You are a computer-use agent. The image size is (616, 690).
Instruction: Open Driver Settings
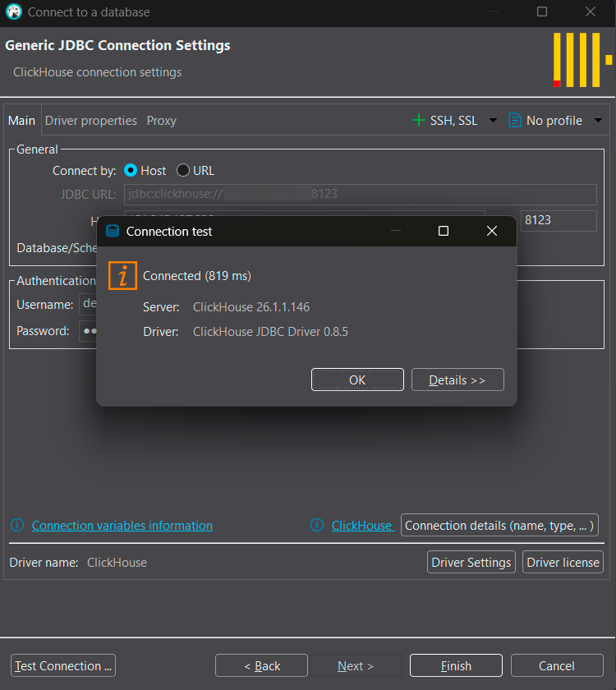coord(471,563)
